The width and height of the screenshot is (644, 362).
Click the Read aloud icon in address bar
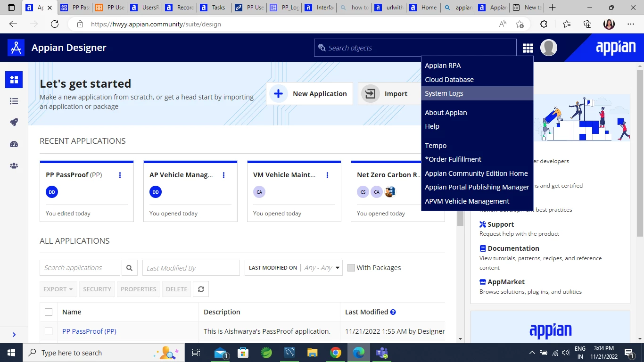(x=503, y=24)
